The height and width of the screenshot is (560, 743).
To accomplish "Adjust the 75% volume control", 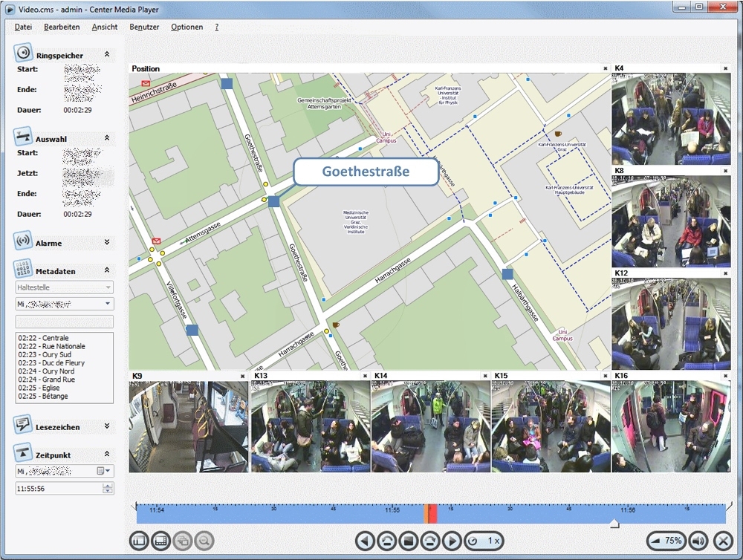I will point(666,541).
